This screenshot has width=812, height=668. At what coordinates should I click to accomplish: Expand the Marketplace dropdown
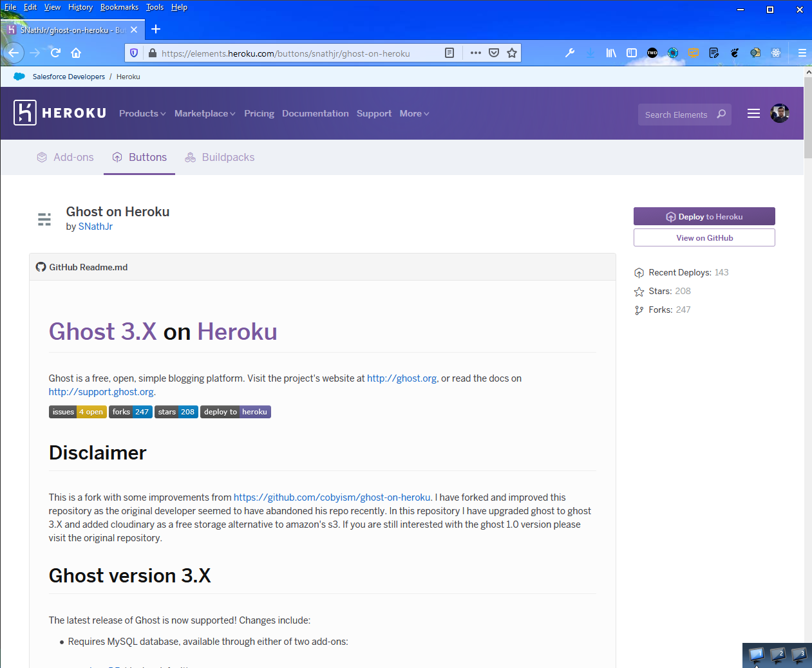pos(205,113)
